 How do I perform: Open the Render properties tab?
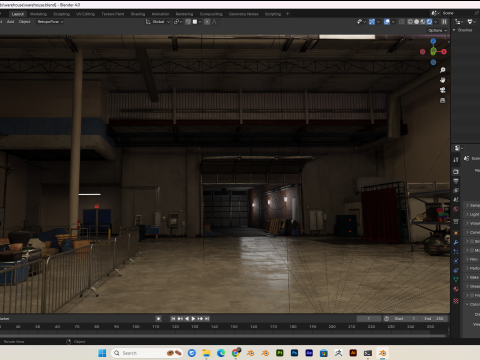456,172
